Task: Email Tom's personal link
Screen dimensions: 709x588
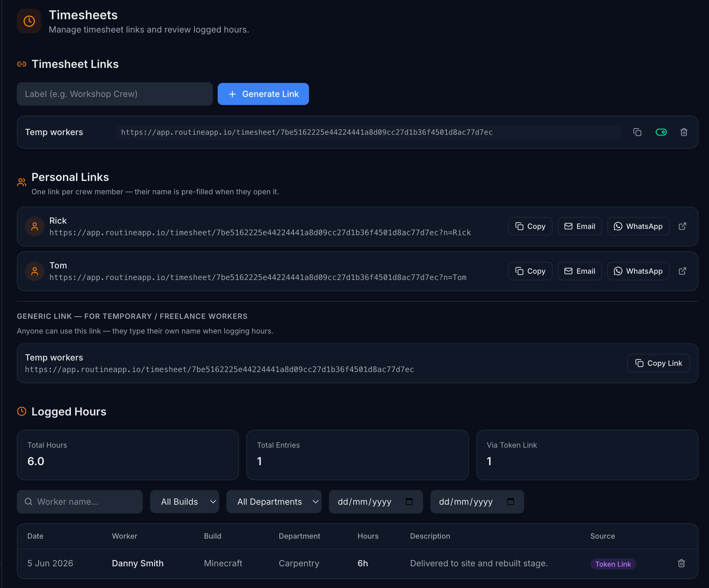Action: pos(580,271)
